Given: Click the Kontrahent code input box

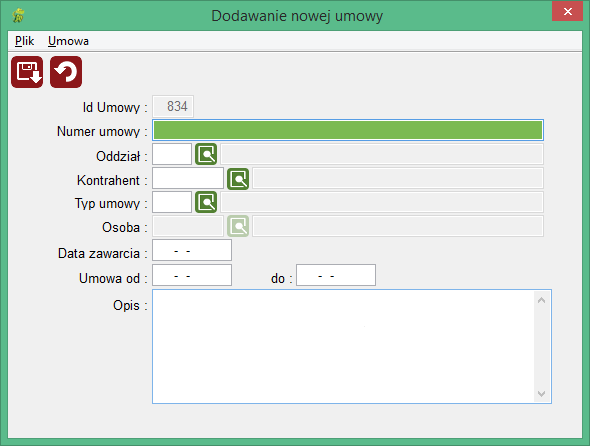Looking at the screenshot, I should pos(188,178).
